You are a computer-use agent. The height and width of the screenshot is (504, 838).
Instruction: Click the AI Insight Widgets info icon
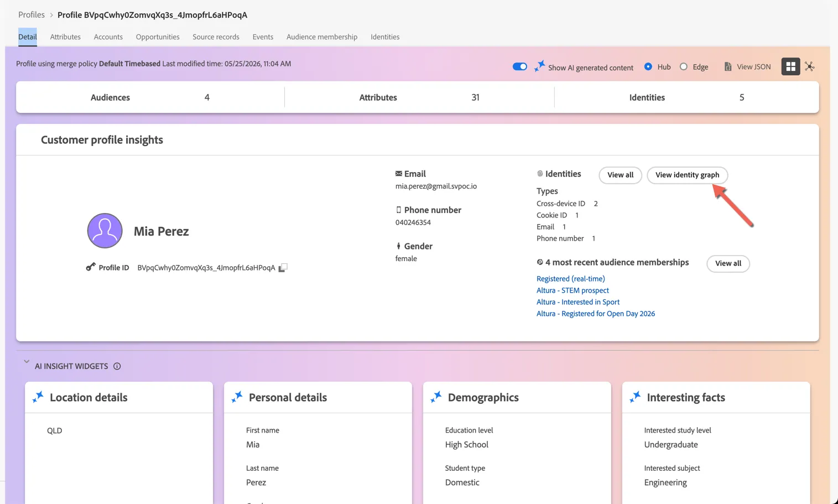117,366
